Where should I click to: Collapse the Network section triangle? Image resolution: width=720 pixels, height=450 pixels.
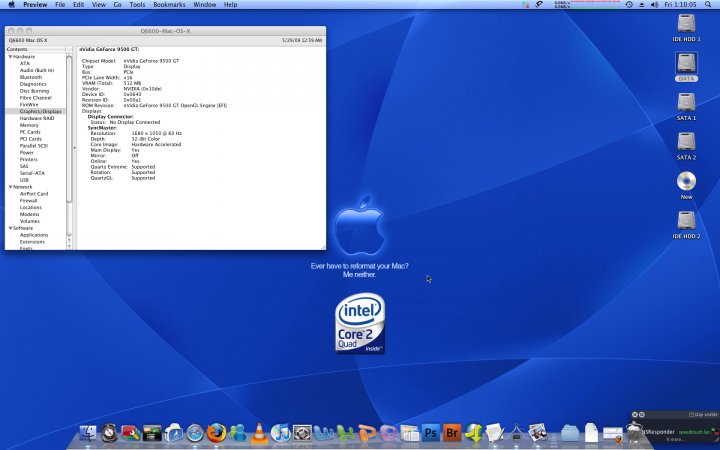pos(10,187)
